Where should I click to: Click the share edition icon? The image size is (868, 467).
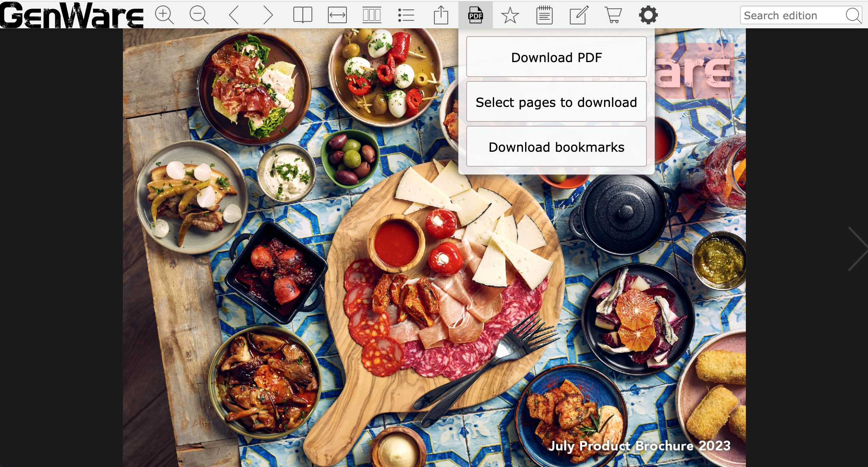tap(441, 15)
